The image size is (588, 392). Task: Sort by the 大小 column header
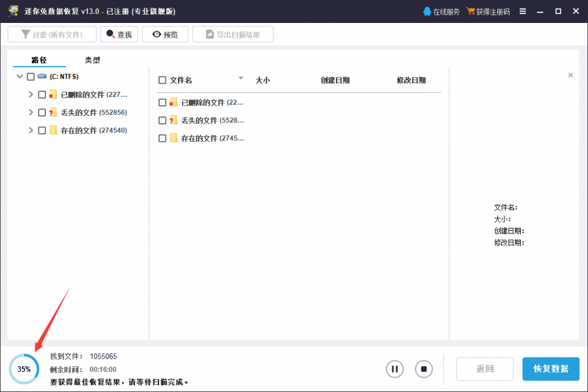(262, 80)
